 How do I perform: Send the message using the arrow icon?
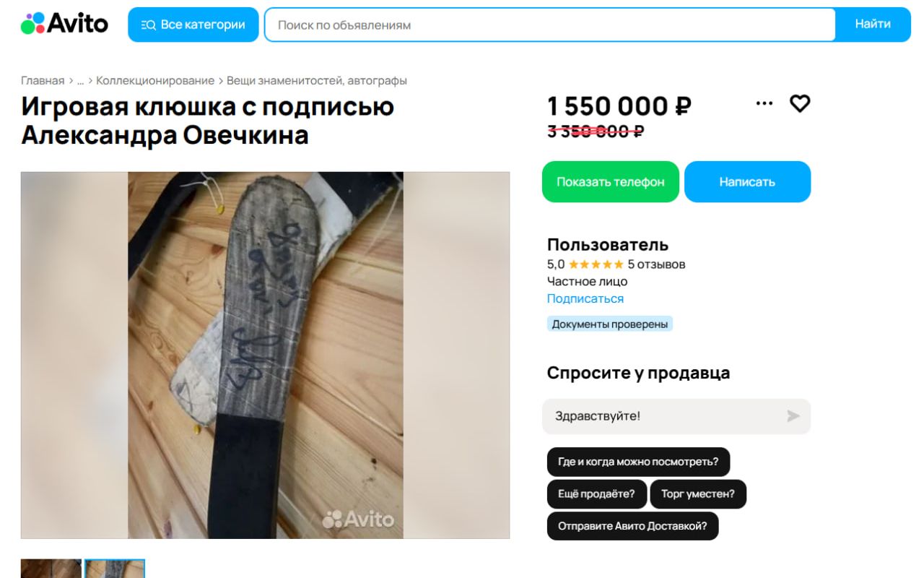point(793,416)
